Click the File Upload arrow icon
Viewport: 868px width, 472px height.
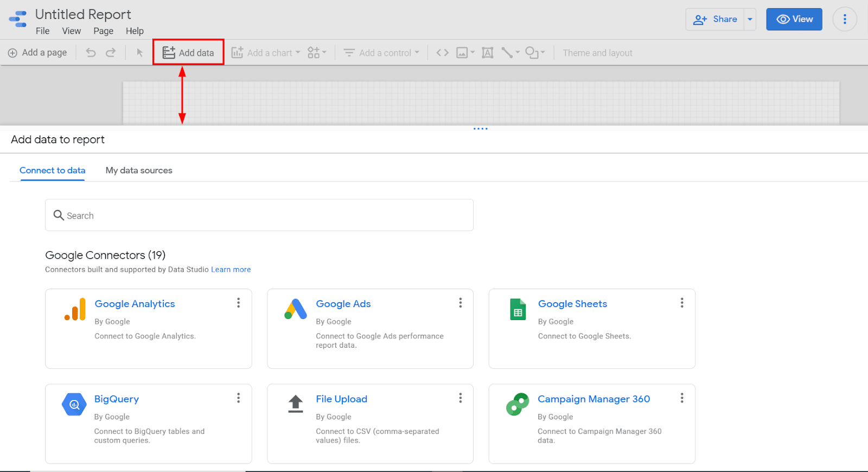click(x=296, y=404)
